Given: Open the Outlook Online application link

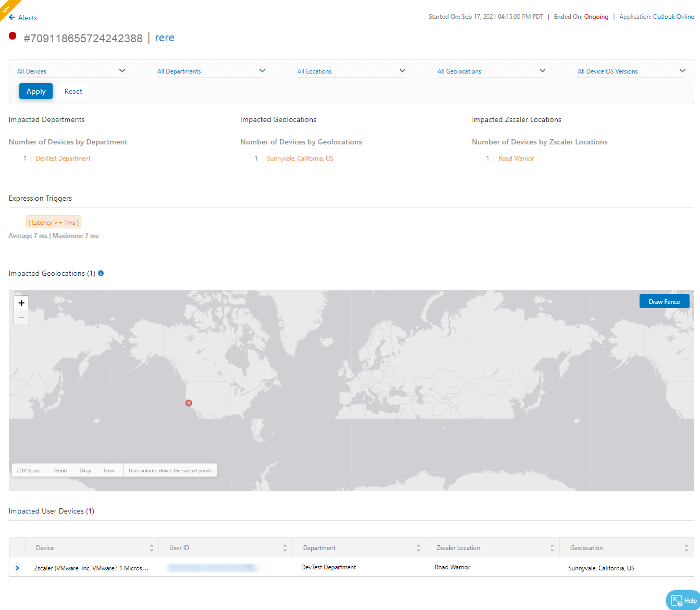Looking at the screenshot, I should tap(673, 17).
